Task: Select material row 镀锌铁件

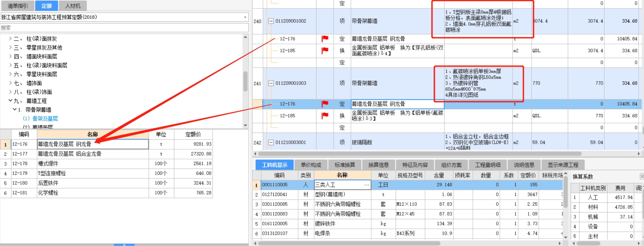Action: click(x=408, y=224)
